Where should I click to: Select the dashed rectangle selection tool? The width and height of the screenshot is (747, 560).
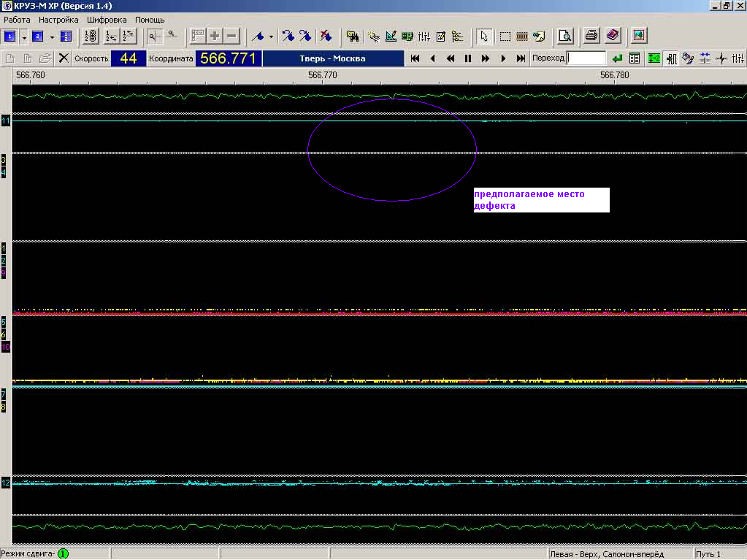click(x=505, y=36)
